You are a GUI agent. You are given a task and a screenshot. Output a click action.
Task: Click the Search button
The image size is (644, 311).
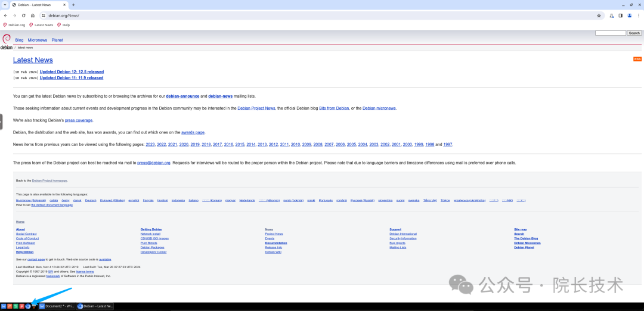point(634,33)
